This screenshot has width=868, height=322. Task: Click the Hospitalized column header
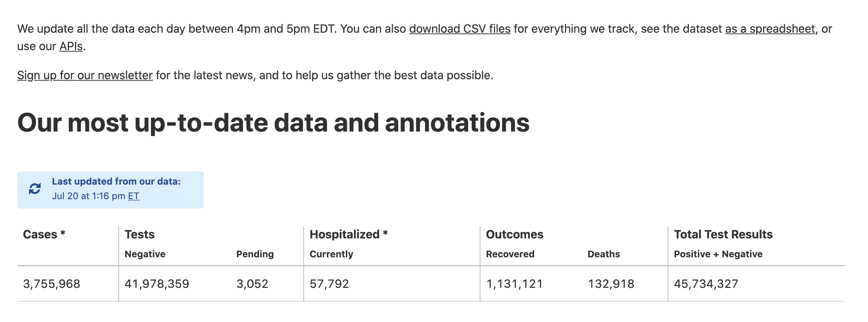tap(349, 234)
